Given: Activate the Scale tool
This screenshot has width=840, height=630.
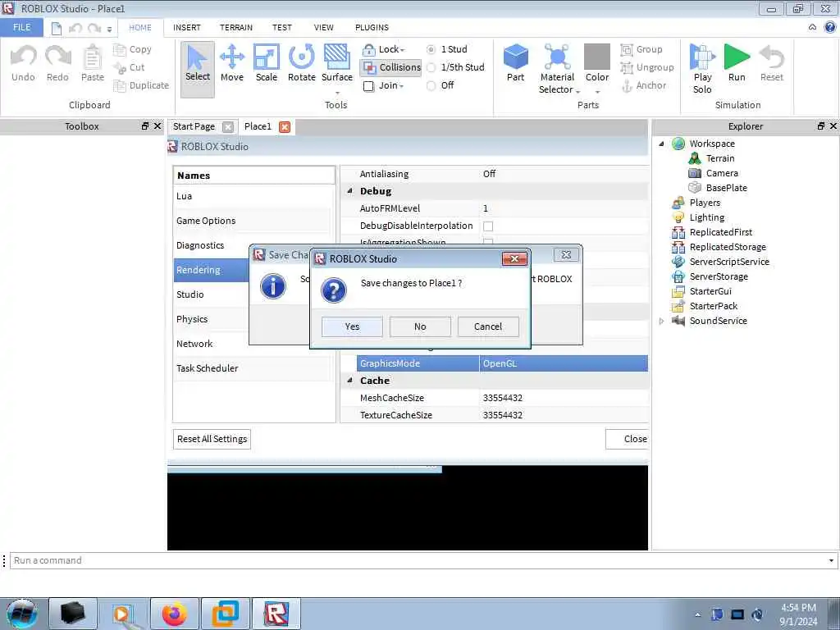Looking at the screenshot, I should coord(267,63).
